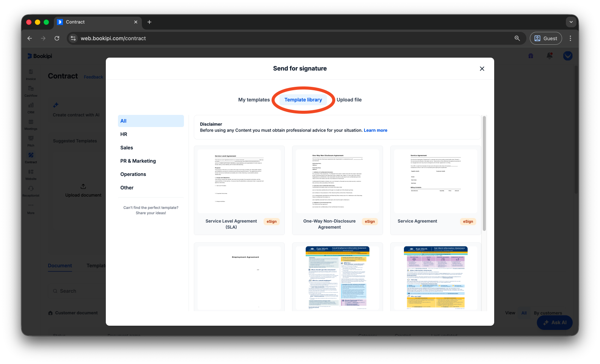Click eSign badge on Service Agreement
600x364 pixels.
coord(468,221)
